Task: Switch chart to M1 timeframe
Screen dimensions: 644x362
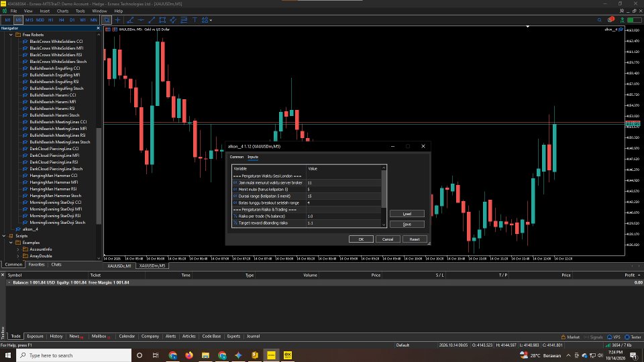Action: coord(8,19)
